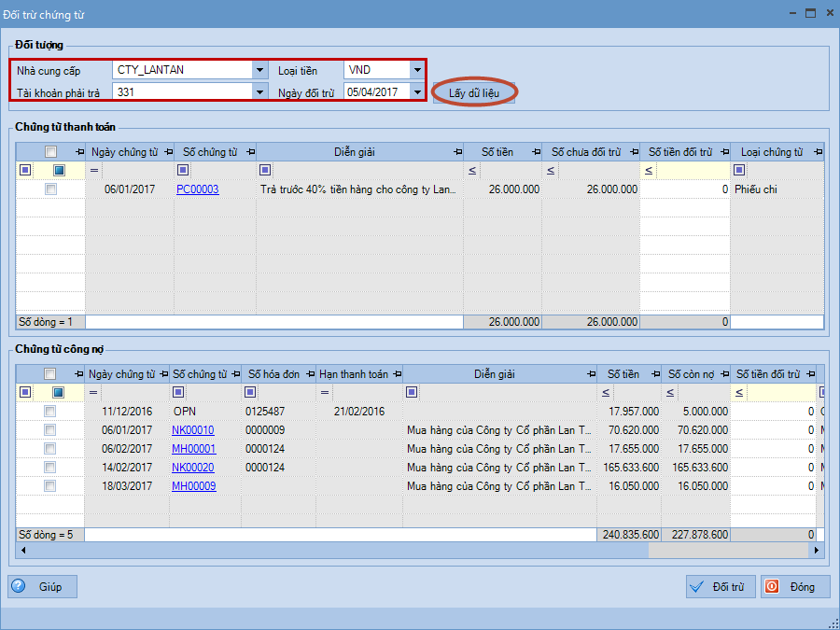
Task: Click the filter icon under Số hóa đơn column
Action: click(250, 392)
